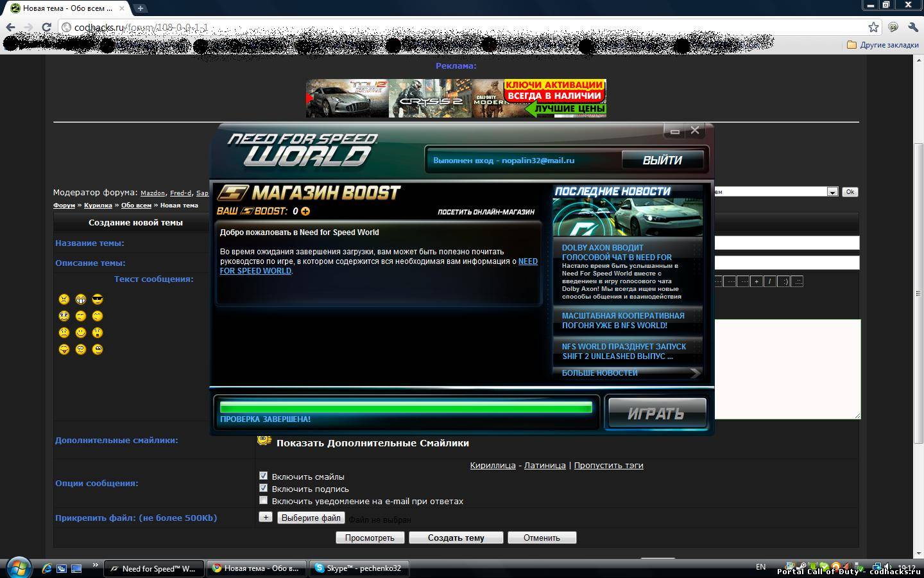This screenshot has width=924, height=578.
Task: Expand quick launch overflow chevron on taskbar
Action: pos(95,565)
